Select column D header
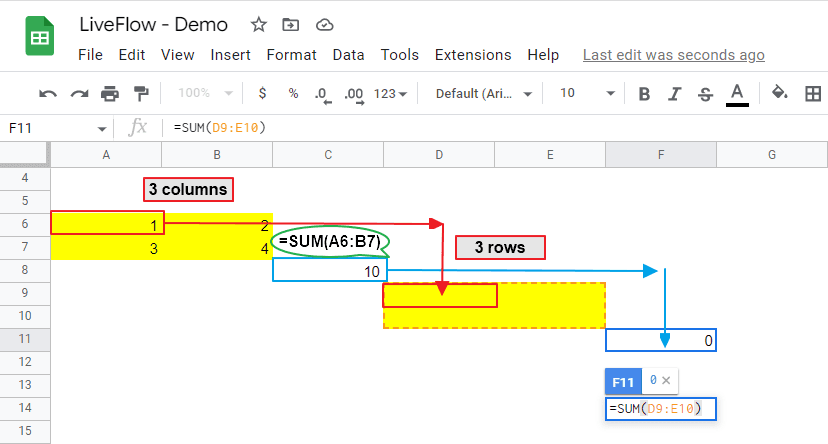 (439, 155)
